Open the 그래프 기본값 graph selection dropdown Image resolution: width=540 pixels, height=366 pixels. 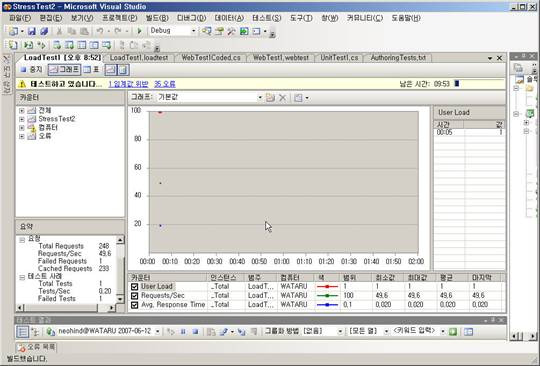coord(210,98)
